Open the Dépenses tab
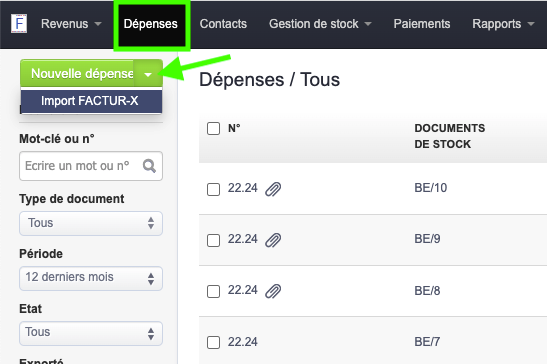547x364 pixels. pos(151,24)
